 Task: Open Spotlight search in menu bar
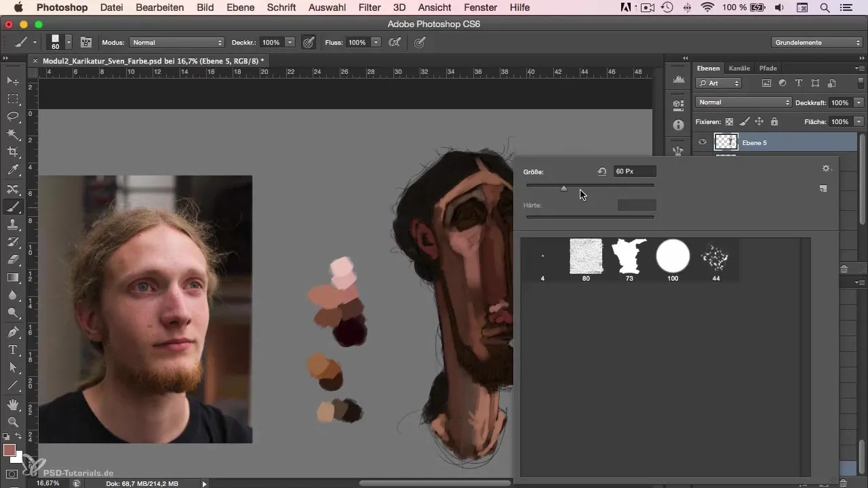coord(825,7)
